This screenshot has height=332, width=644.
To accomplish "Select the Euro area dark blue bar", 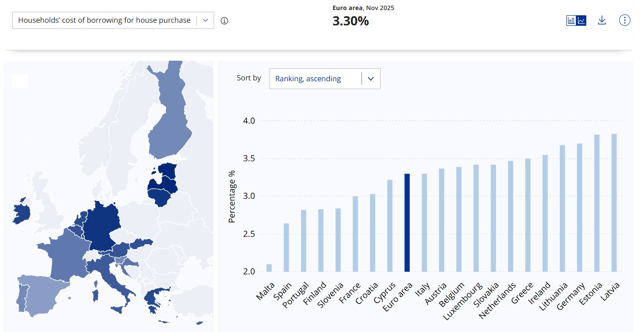I will coord(407,222).
